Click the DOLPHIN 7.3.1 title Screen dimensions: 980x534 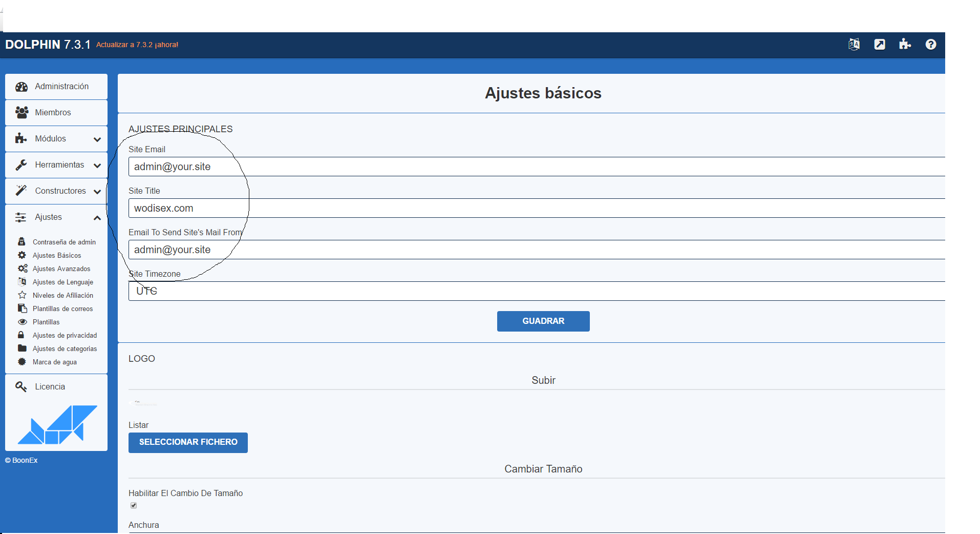48,45
